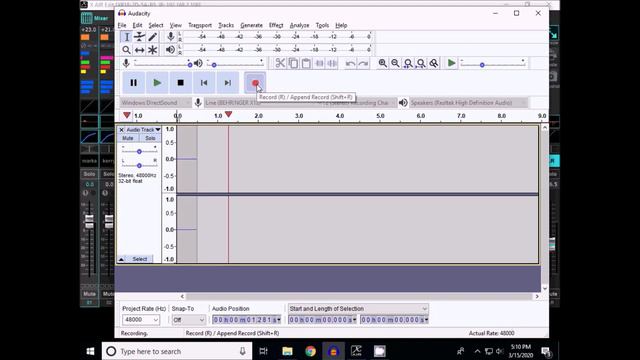Viewport: 640px width, 360px height.
Task: Select the Time Shift tool
Action: click(x=139, y=50)
